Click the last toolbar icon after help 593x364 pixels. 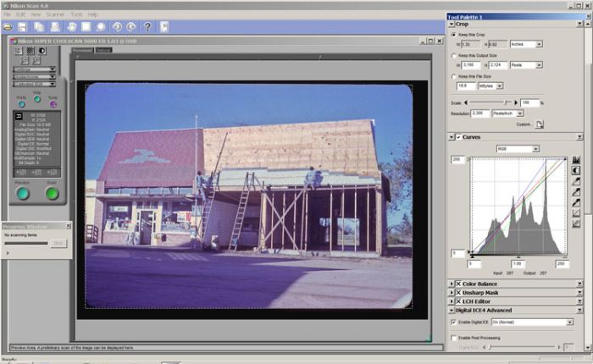pos(164,27)
